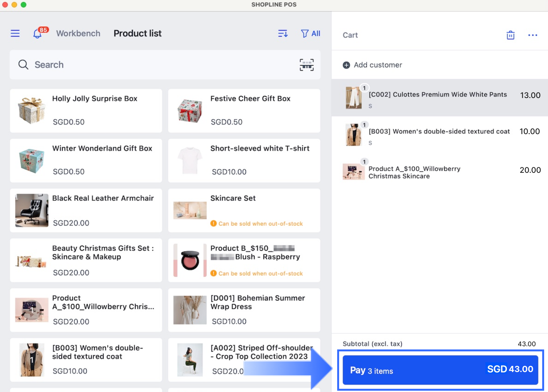Tap the barcode scanner icon
This screenshot has height=392, width=548.
click(307, 65)
